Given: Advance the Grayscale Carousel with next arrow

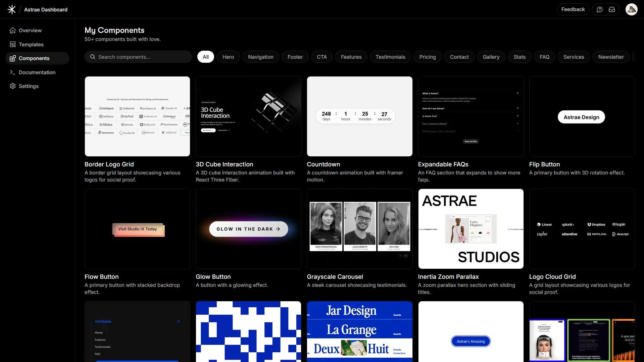Looking at the screenshot, I should 406,255.
